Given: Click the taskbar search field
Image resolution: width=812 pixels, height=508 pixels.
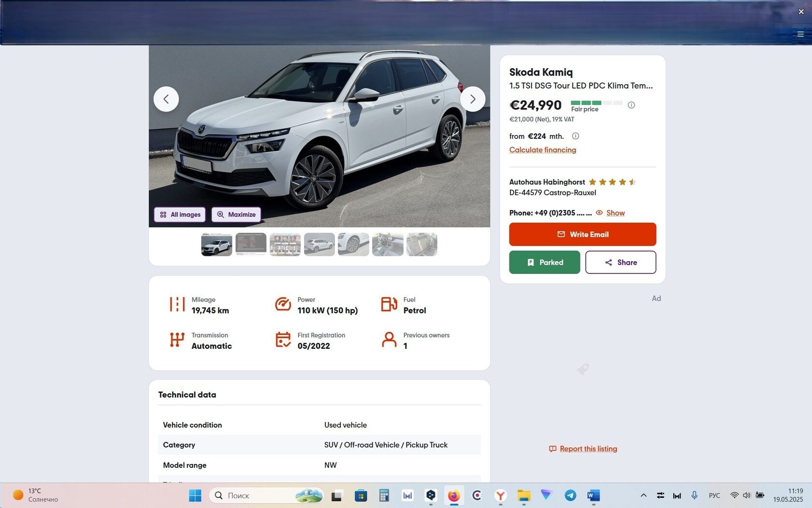Looking at the screenshot, I should pos(266,495).
